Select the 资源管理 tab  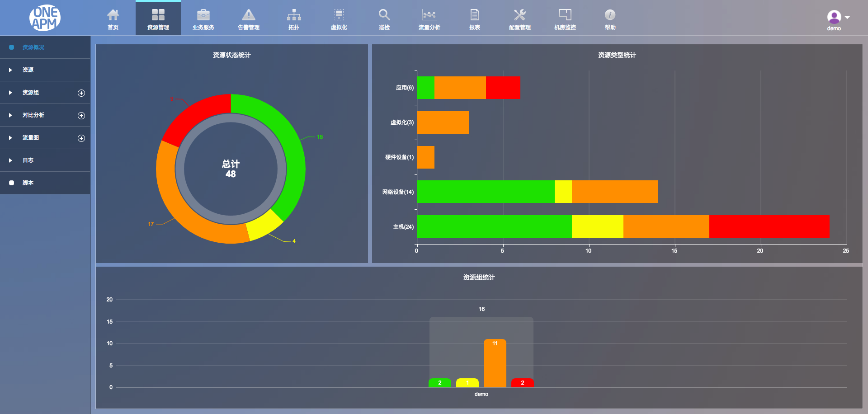(158, 18)
